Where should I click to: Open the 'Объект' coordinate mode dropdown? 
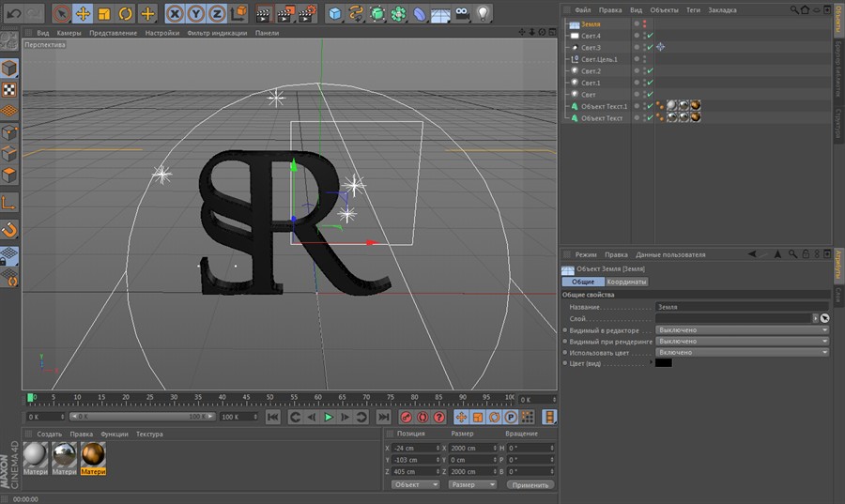[x=415, y=484]
